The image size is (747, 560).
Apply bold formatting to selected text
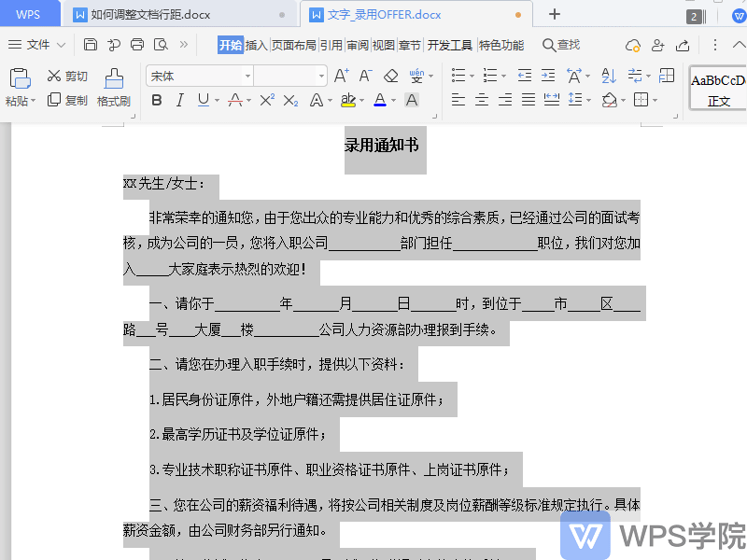pyautogui.click(x=157, y=99)
